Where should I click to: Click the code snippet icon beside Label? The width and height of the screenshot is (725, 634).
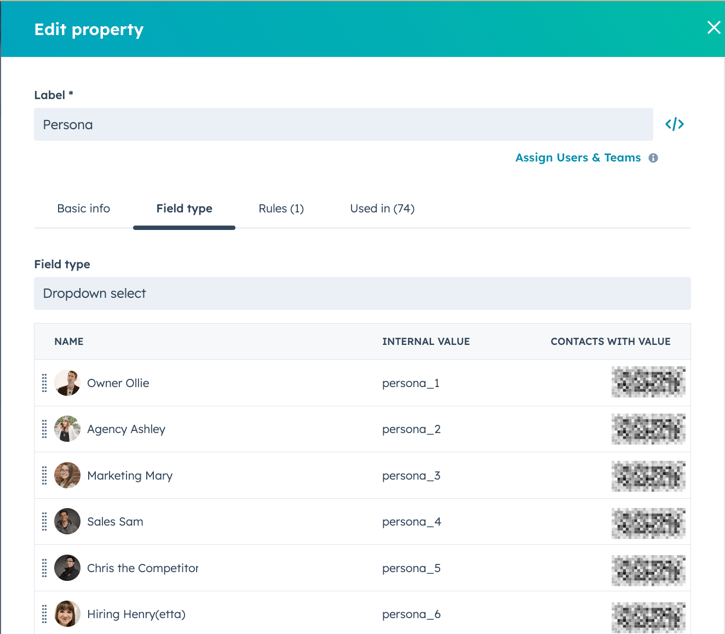pyautogui.click(x=674, y=124)
